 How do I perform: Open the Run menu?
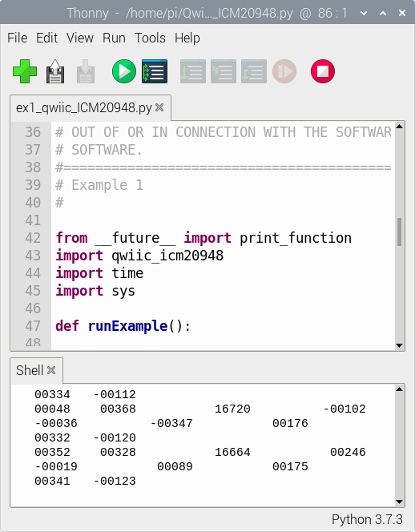click(114, 38)
